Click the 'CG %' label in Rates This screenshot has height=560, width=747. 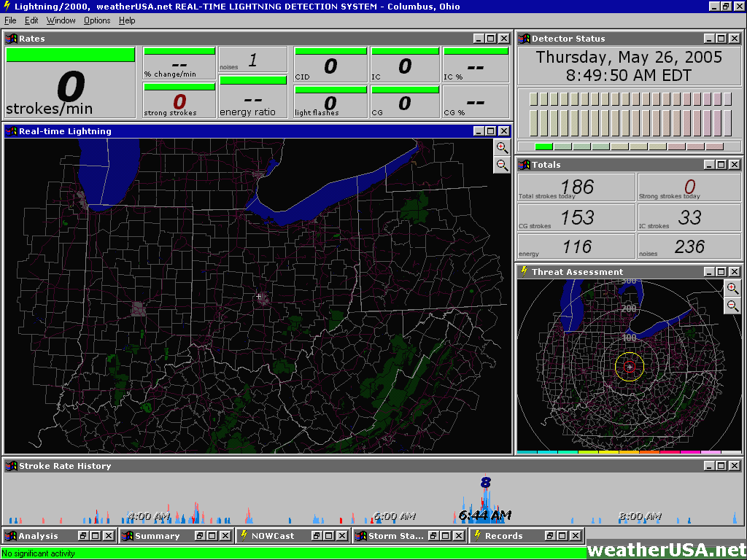coord(454,113)
